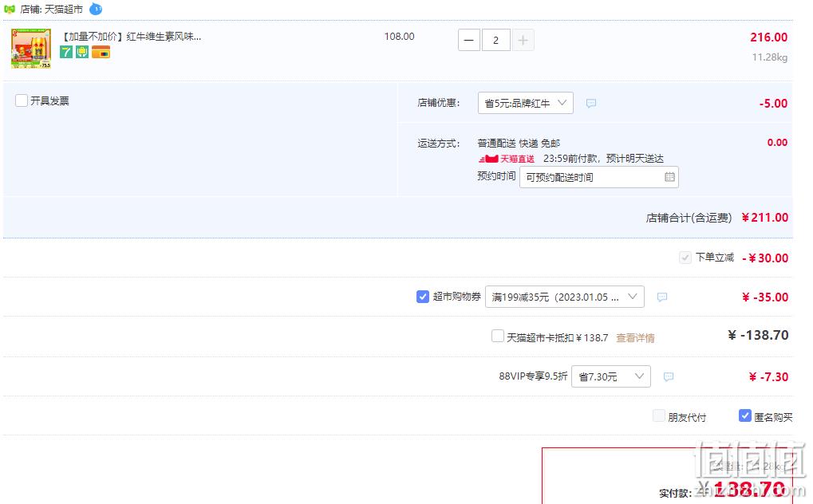The width and height of the screenshot is (813, 504).
Task: Click the 88VIP专享9.5折 label
Action: pos(533,376)
